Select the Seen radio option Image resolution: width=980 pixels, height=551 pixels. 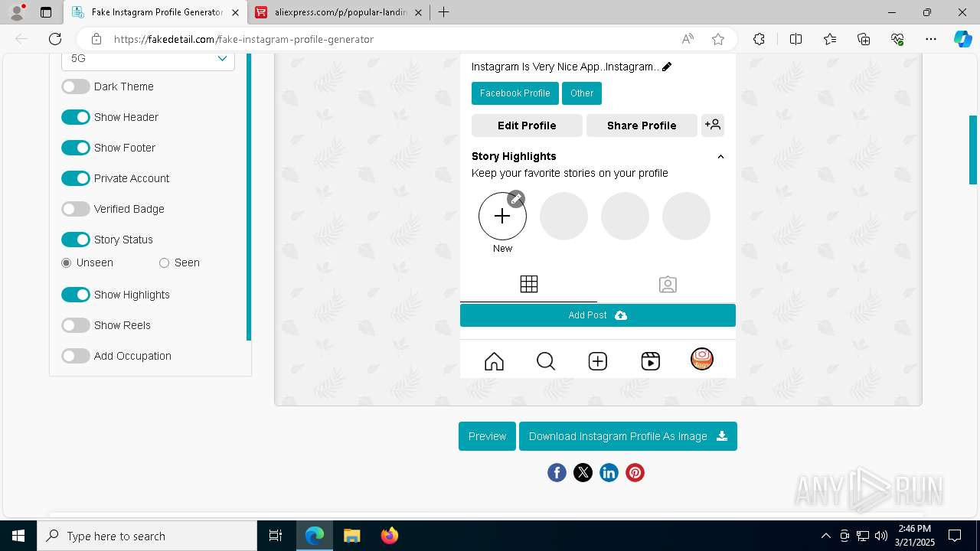[x=164, y=262]
